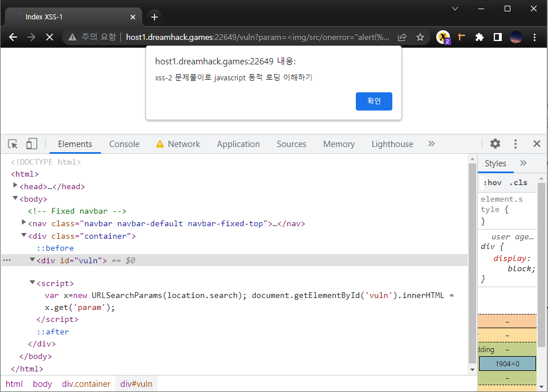
Task: Switch to the Lighthouse tab
Action: coord(392,144)
